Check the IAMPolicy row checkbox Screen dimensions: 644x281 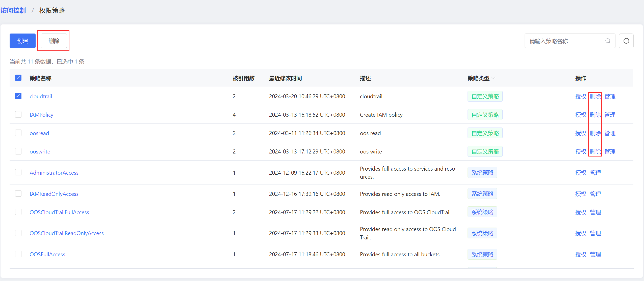18,114
